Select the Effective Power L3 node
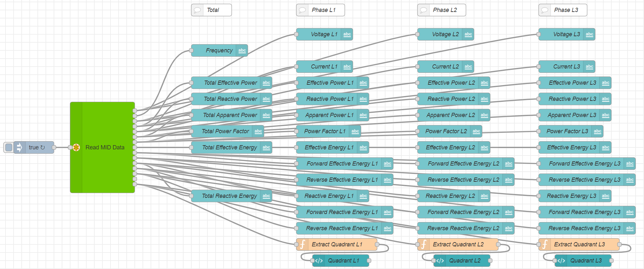The image size is (644, 269). tap(575, 83)
